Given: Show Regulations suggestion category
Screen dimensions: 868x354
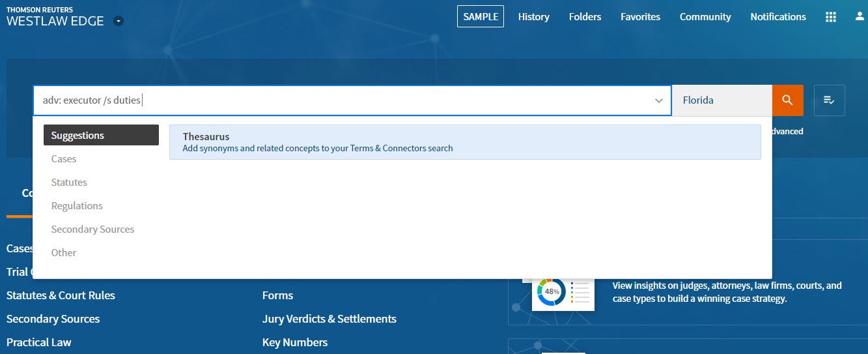Looking at the screenshot, I should [x=77, y=206].
